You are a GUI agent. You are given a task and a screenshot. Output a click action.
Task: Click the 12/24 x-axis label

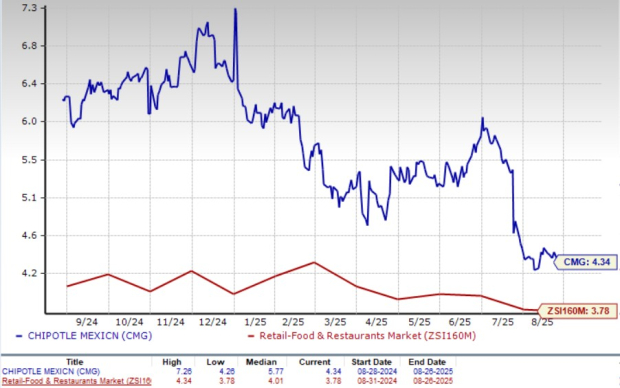pos(212,322)
